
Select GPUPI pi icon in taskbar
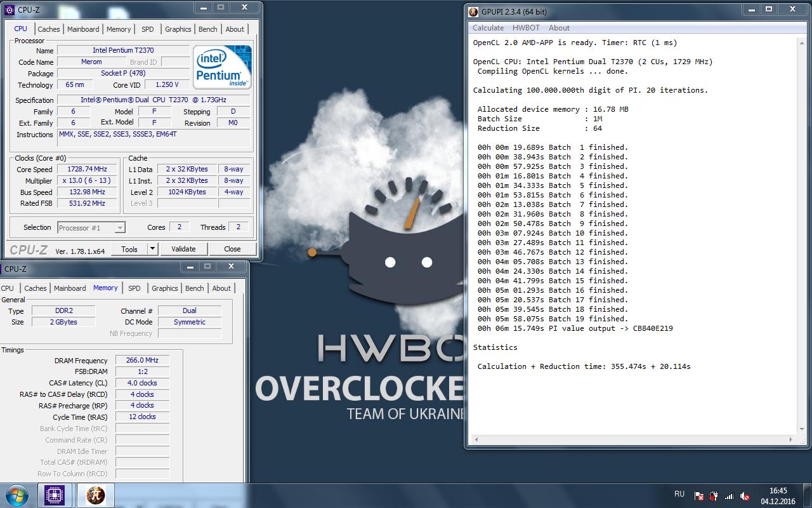(x=95, y=495)
